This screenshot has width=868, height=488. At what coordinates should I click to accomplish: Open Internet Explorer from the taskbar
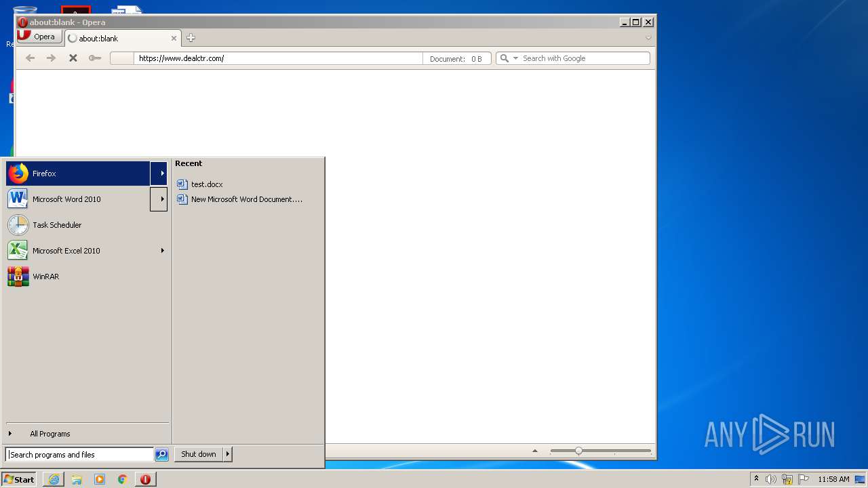click(x=54, y=479)
